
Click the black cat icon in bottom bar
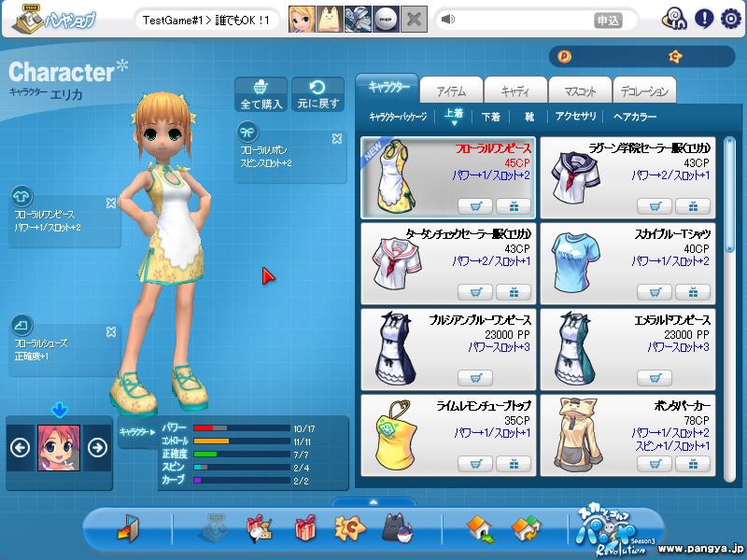point(397,529)
